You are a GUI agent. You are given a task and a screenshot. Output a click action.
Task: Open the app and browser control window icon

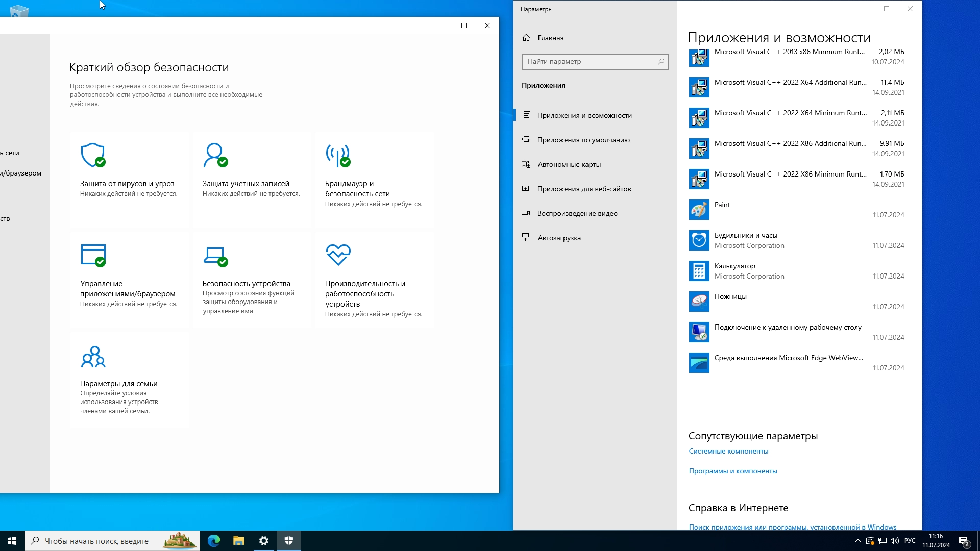pos(93,255)
